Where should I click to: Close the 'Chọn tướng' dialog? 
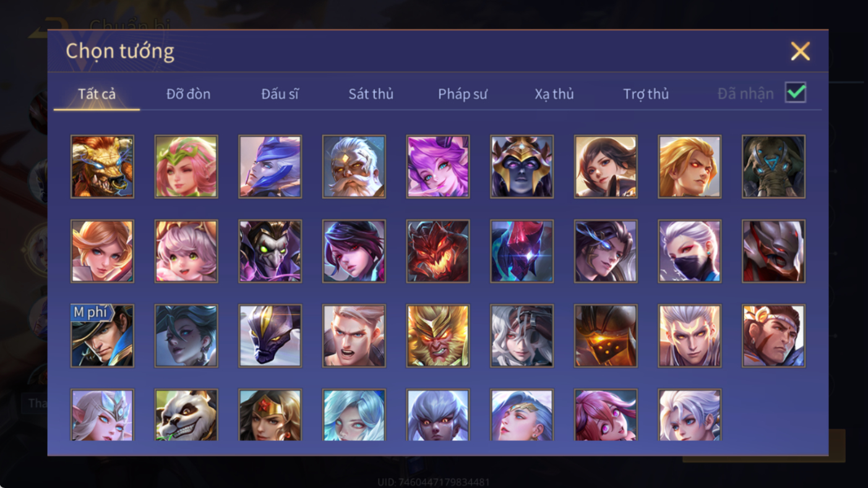[x=800, y=51]
